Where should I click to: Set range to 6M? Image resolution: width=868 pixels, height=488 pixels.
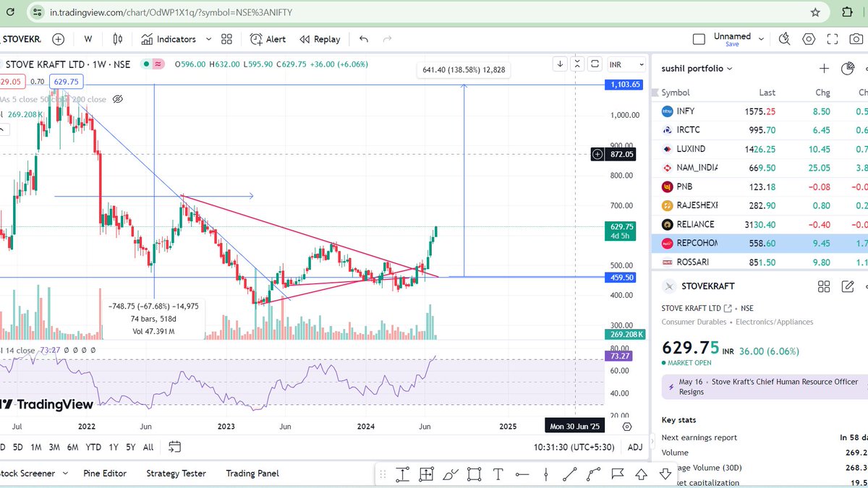click(73, 447)
